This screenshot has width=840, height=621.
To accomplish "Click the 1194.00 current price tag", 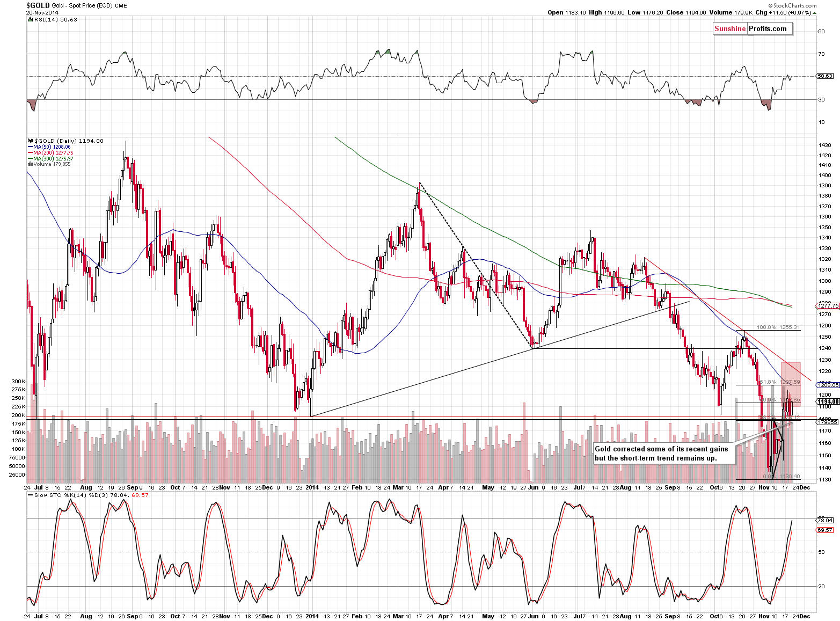I will (x=828, y=401).
